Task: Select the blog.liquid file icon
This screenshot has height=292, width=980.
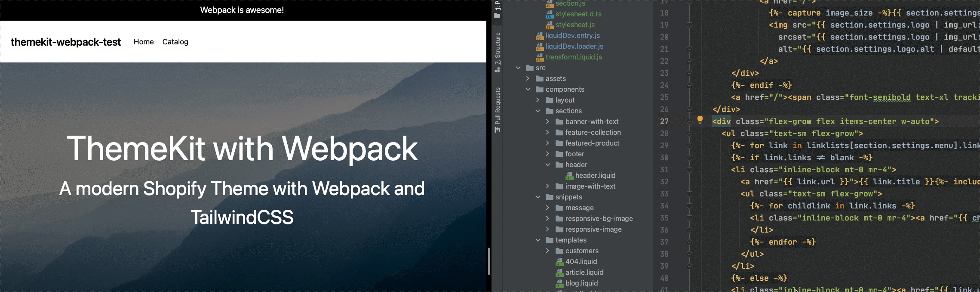Action: (x=559, y=283)
